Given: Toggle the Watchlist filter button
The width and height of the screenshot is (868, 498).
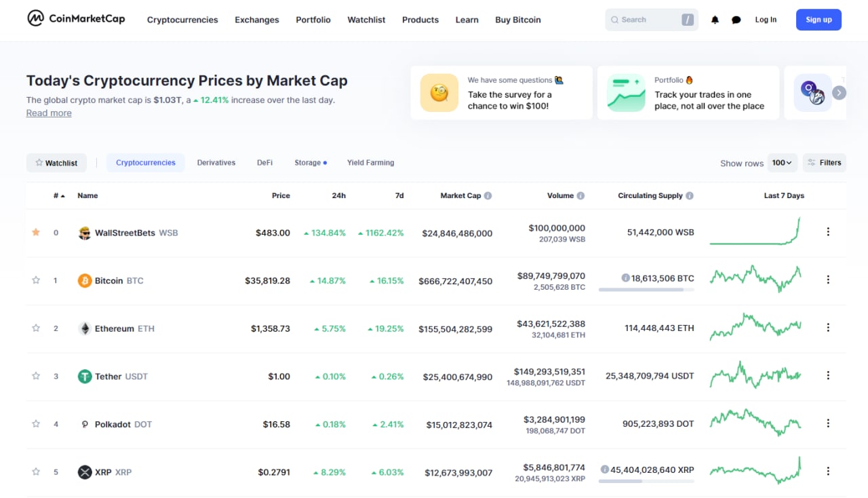Looking at the screenshot, I should coord(56,163).
